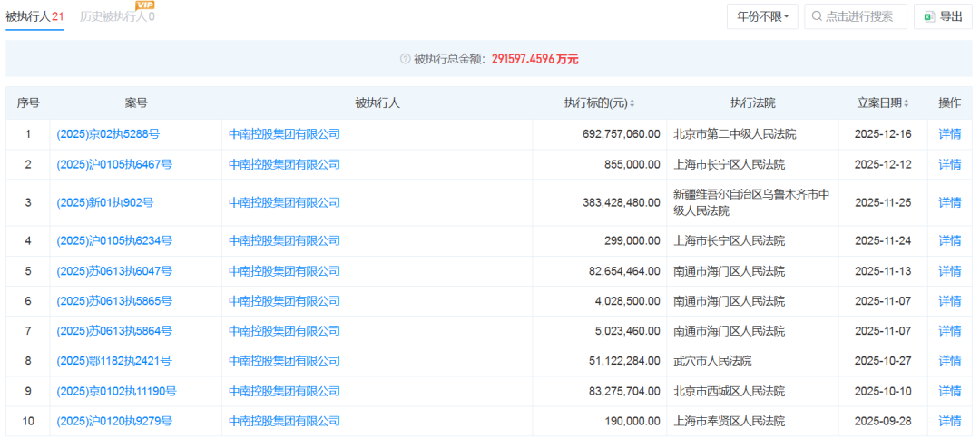Select amount 82,654,464.00
The image size is (980, 439).
[623, 271]
